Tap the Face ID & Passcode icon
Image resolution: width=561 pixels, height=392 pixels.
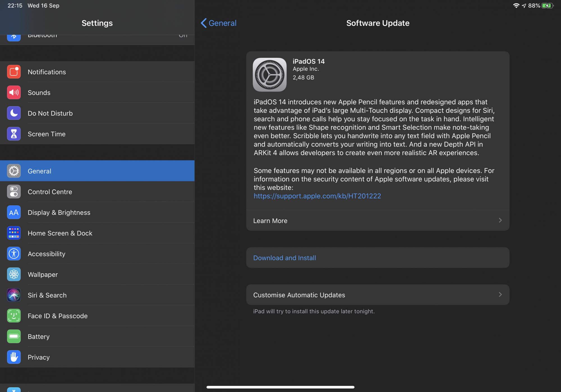pyautogui.click(x=14, y=316)
